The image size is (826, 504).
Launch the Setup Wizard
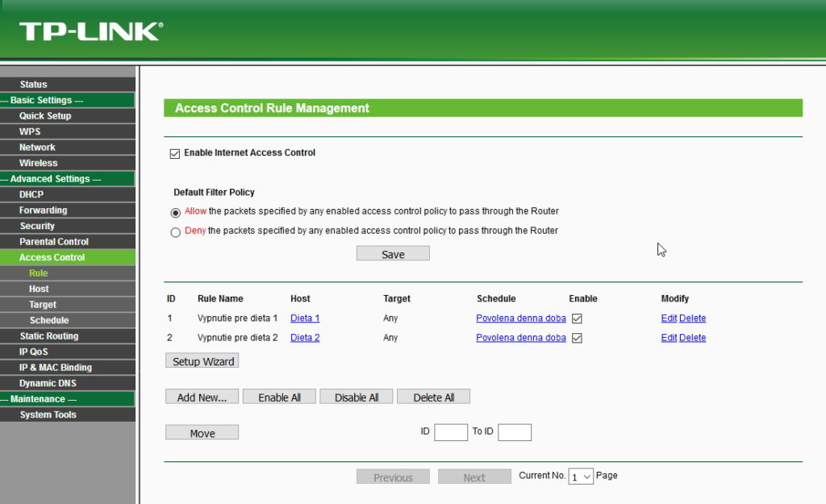tap(202, 362)
